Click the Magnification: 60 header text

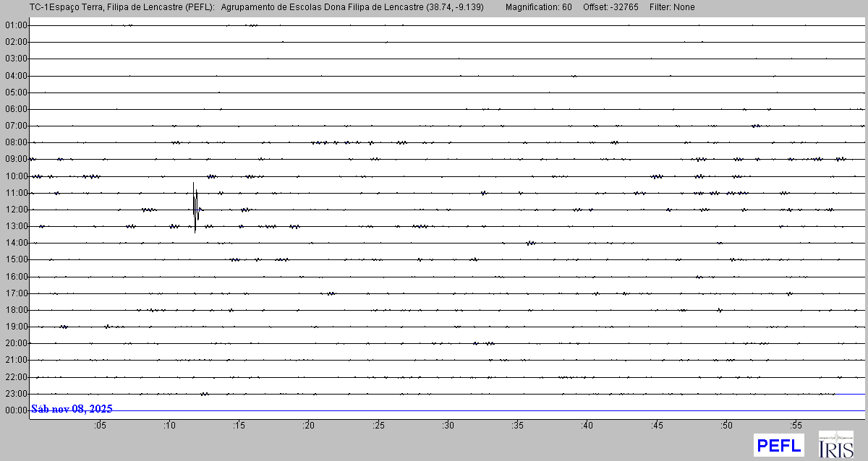(538, 7)
